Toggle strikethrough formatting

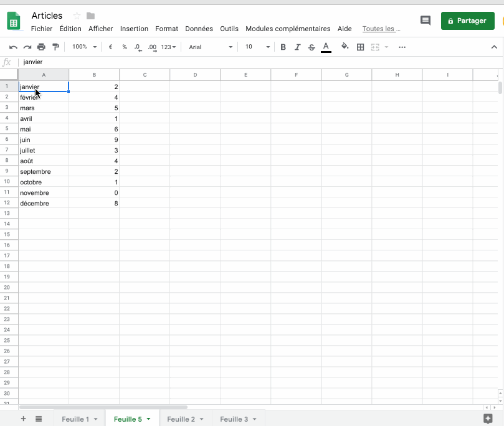[x=311, y=47]
